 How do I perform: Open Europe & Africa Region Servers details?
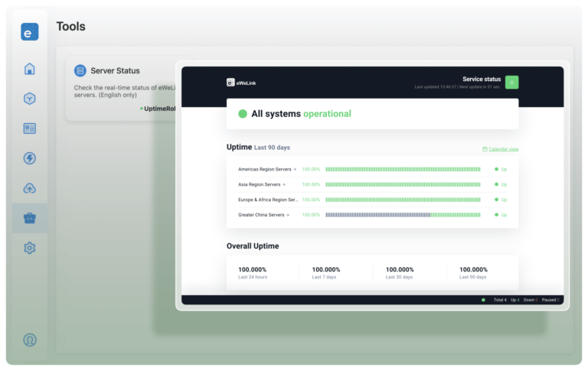268,200
